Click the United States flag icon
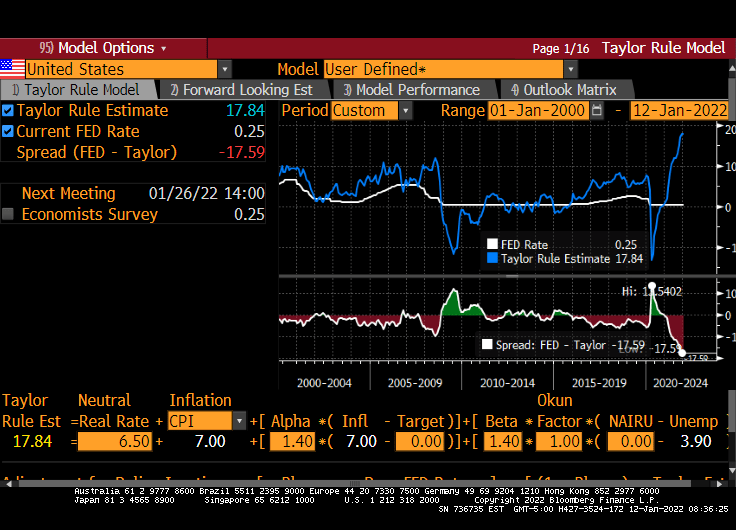This screenshot has height=530, width=736. tap(12, 69)
